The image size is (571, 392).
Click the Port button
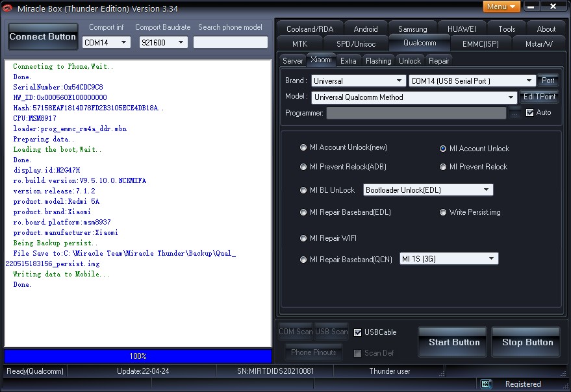tap(548, 80)
